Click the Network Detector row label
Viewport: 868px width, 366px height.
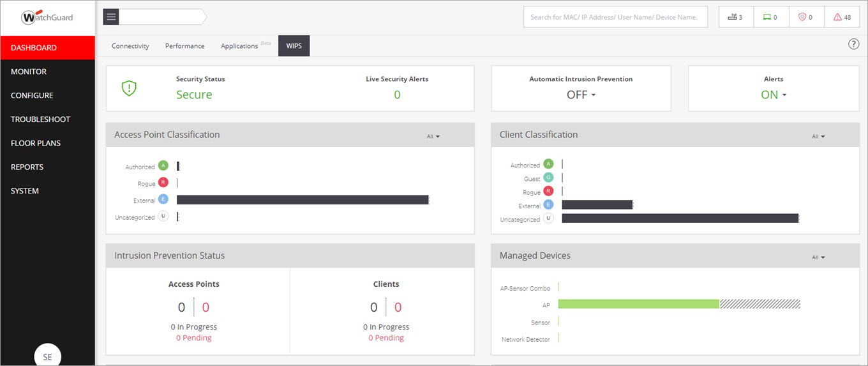[x=526, y=339]
